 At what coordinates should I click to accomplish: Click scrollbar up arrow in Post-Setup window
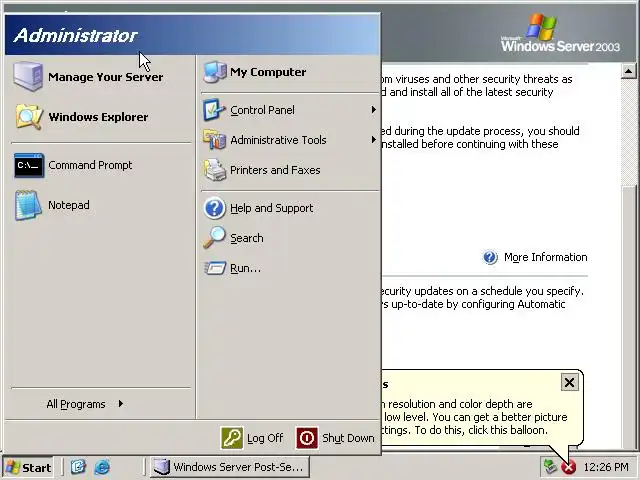(629, 71)
